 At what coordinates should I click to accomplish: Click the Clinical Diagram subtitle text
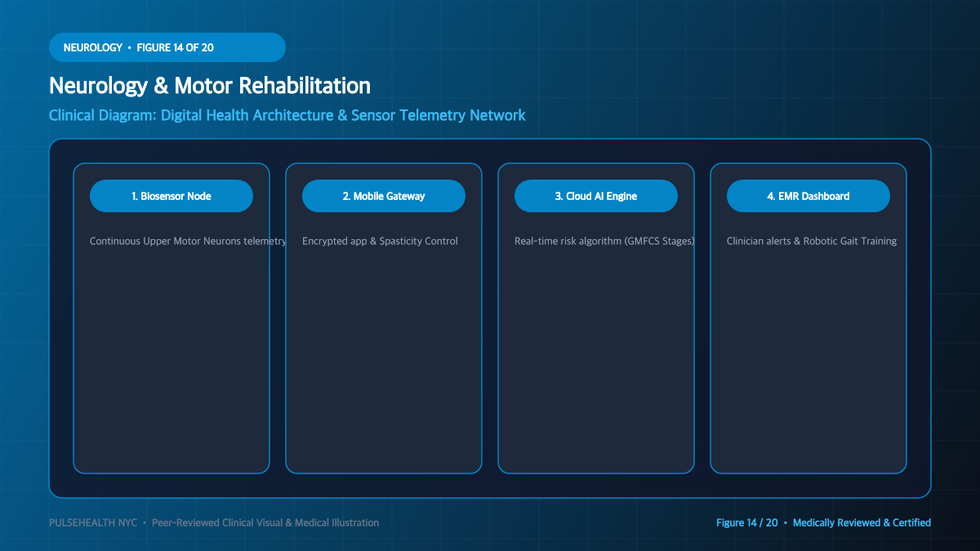287,115
